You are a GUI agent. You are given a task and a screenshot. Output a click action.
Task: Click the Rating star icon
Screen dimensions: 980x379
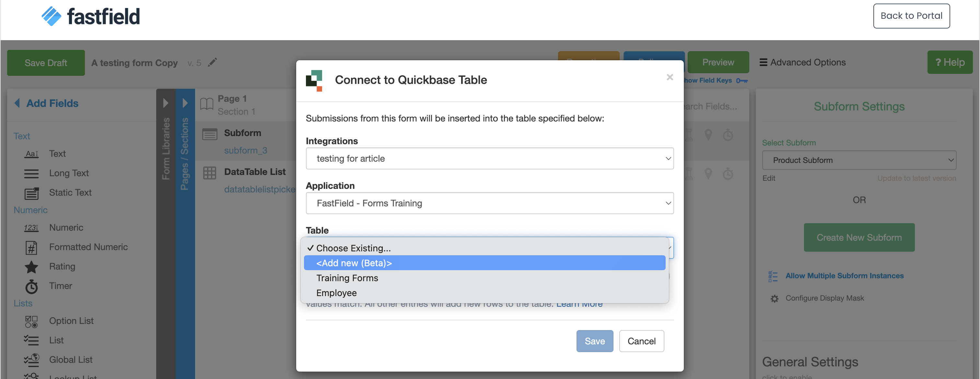point(31,267)
